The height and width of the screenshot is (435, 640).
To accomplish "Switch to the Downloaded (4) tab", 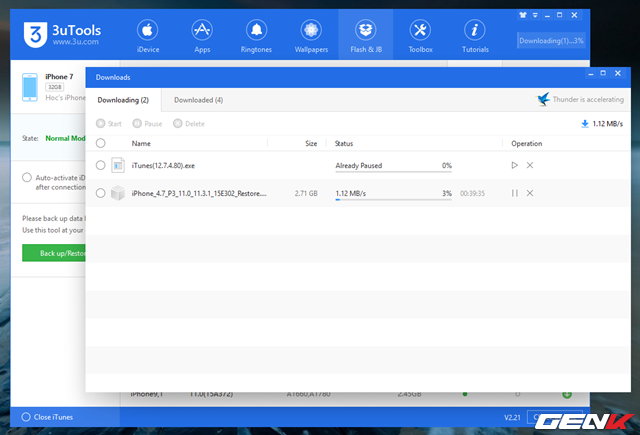I will (198, 100).
